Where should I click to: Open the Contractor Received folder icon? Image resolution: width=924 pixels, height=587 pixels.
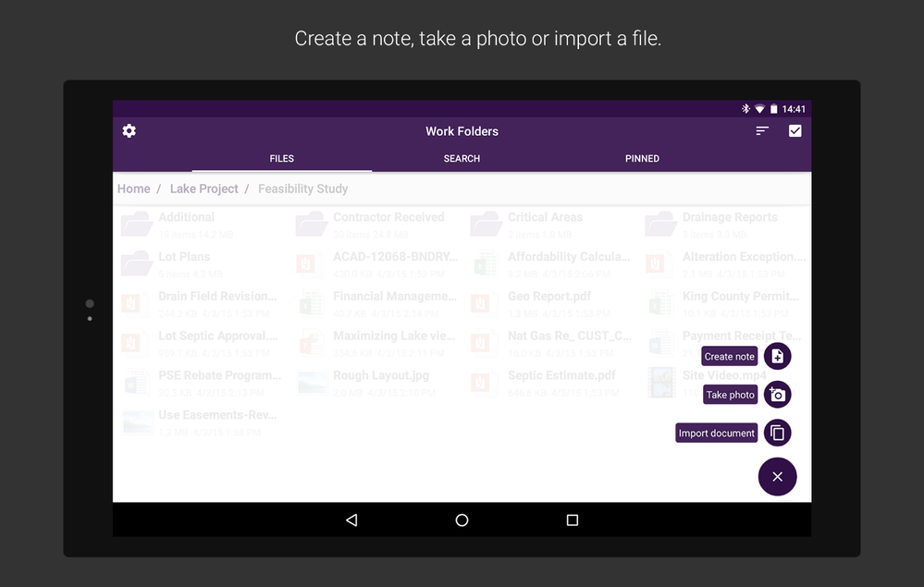[x=311, y=225]
